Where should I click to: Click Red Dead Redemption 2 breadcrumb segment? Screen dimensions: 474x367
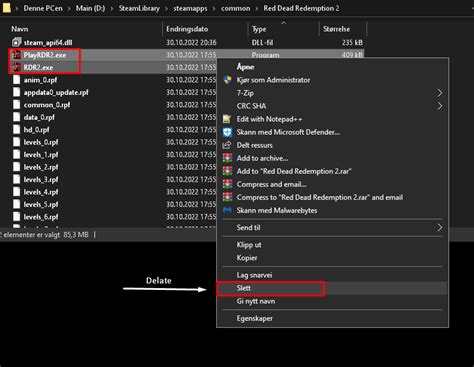pyautogui.click(x=301, y=8)
